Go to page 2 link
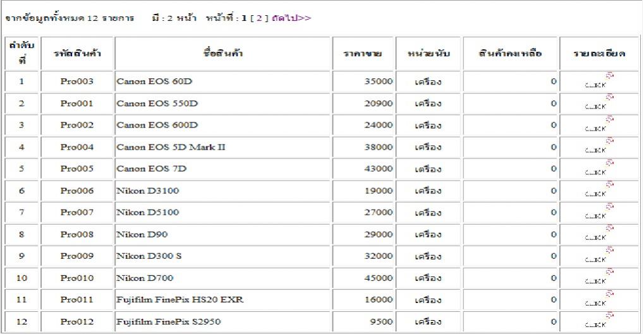The width and height of the screenshot is (644, 334). tap(258, 18)
